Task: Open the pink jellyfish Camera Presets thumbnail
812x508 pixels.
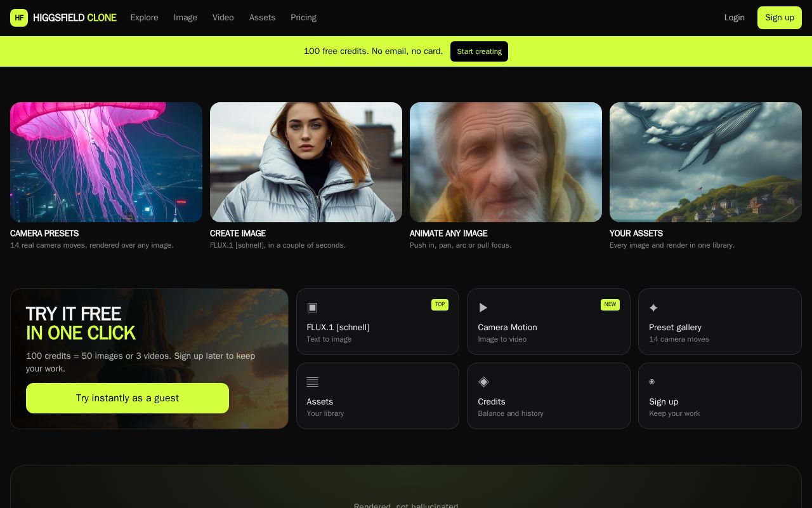Action: 106,162
